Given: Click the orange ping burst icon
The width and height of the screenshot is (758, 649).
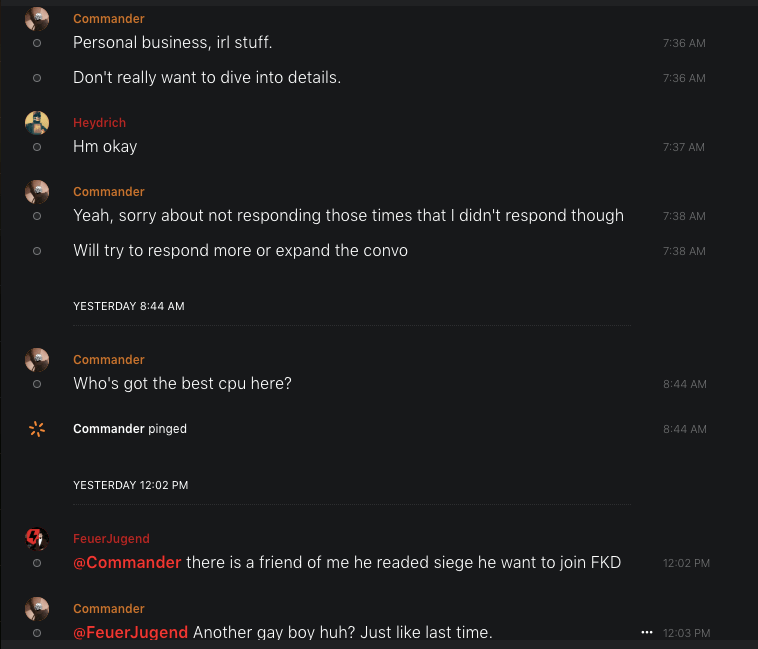Looking at the screenshot, I should 37,429.
